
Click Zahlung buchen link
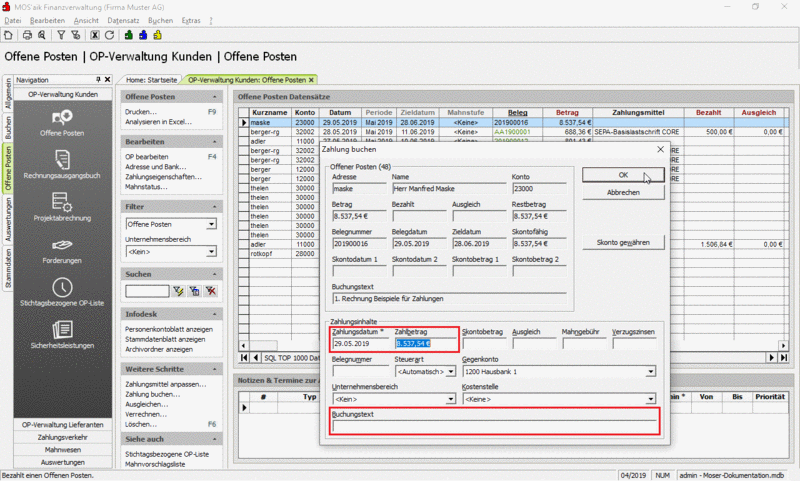(153, 394)
